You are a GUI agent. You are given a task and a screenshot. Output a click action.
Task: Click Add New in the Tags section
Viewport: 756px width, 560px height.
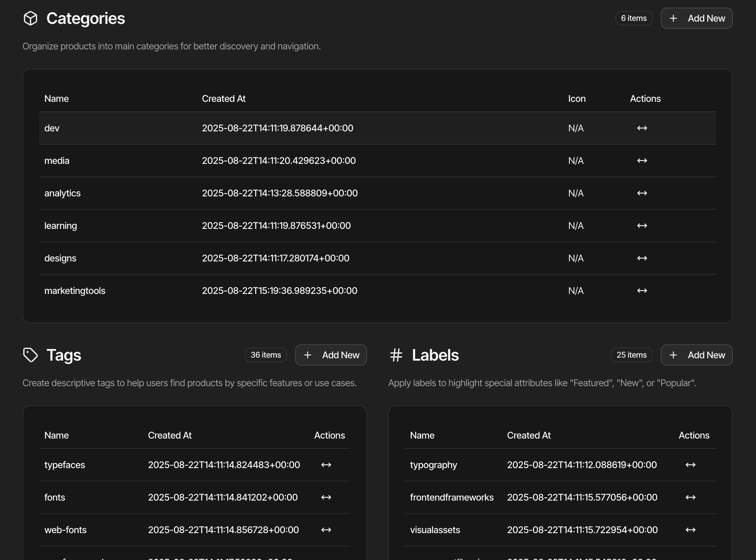click(x=331, y=355)
